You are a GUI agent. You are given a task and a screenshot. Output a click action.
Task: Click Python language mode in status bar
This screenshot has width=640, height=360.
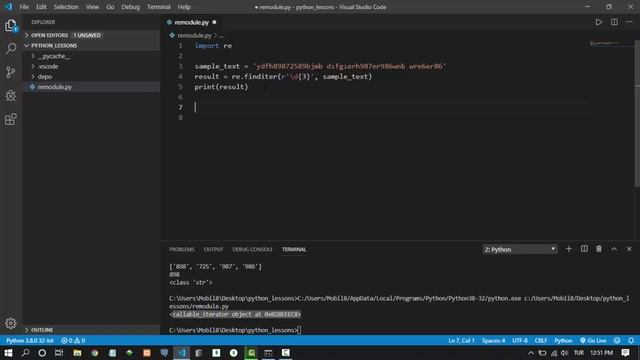tap(563, 340)
